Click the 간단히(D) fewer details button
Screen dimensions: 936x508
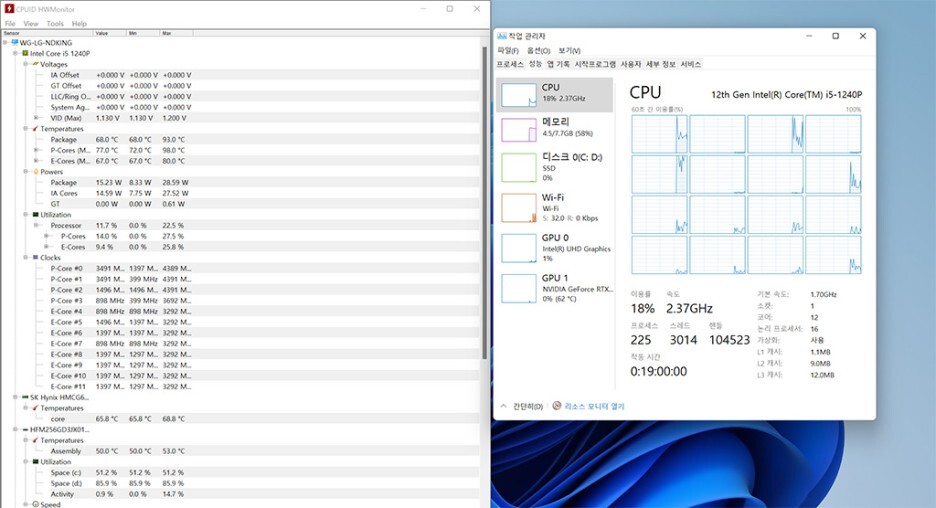522,407
